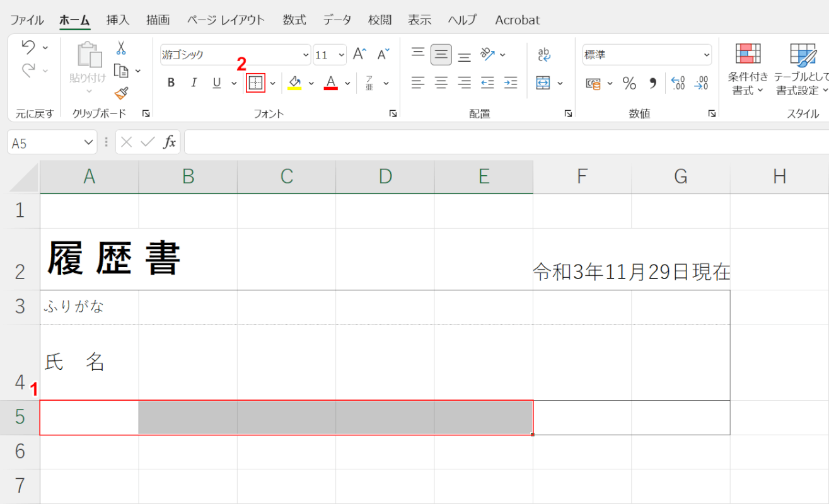
Task: Click the Decrease Decimal icon
Action: point(702,83)
